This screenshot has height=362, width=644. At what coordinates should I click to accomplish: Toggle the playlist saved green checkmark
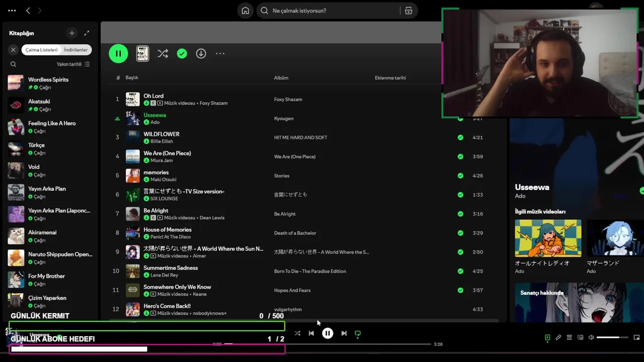click(182, 53)
